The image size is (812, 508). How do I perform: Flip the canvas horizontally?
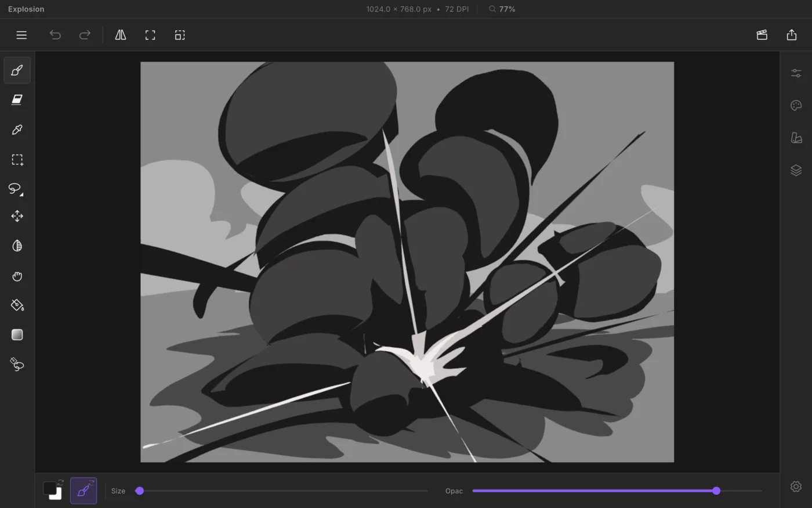coord(121,35)
